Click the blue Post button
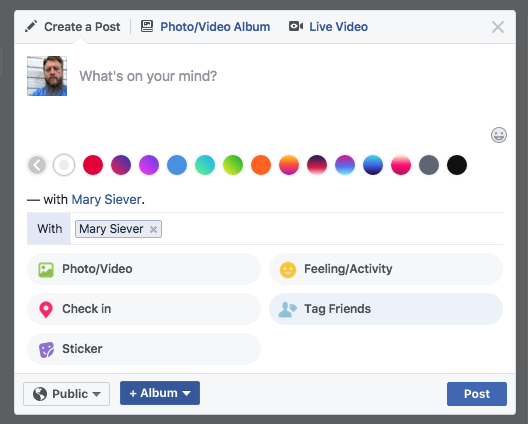Image resolution: width=528 pixels, height=424 pixels. 477,394
